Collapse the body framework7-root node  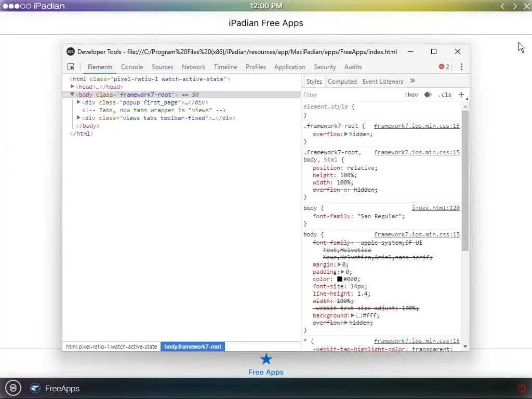click(x=72, y=95)
